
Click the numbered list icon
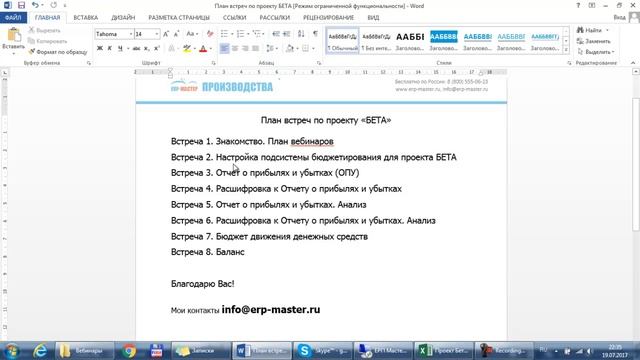(240, 34)
